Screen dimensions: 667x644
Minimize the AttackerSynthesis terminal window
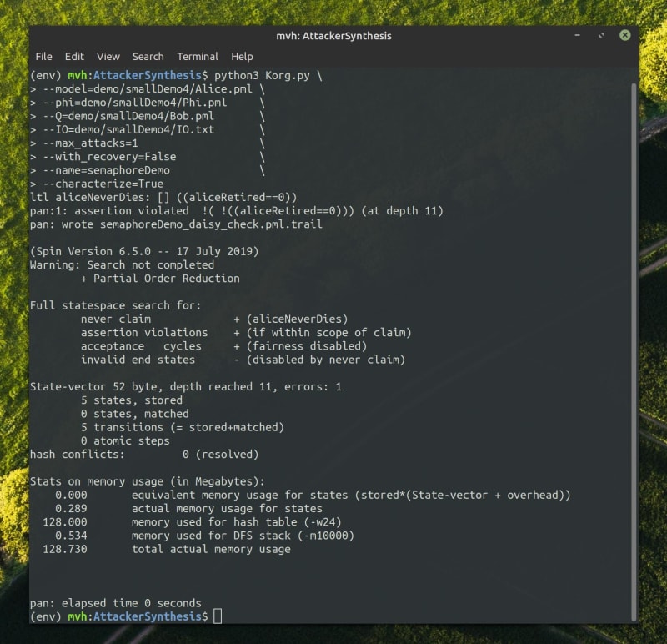click(x=577, y=35)
